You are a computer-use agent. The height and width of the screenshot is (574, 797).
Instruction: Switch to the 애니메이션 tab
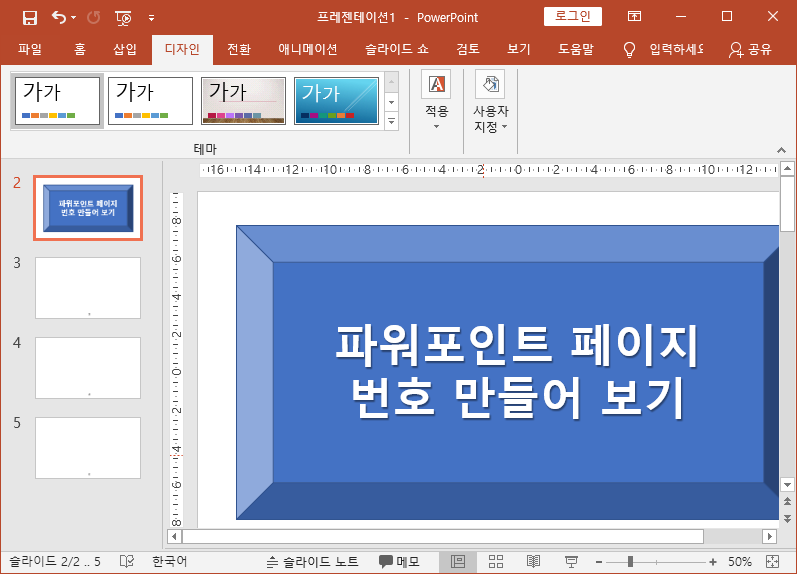click(308, 49)
